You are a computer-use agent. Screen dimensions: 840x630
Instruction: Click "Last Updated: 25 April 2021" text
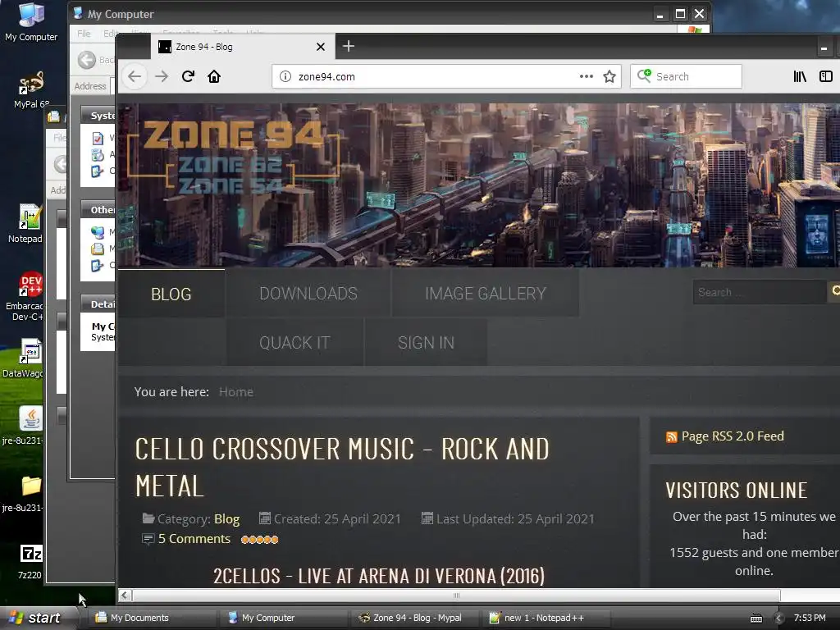[x=515, y=519]
